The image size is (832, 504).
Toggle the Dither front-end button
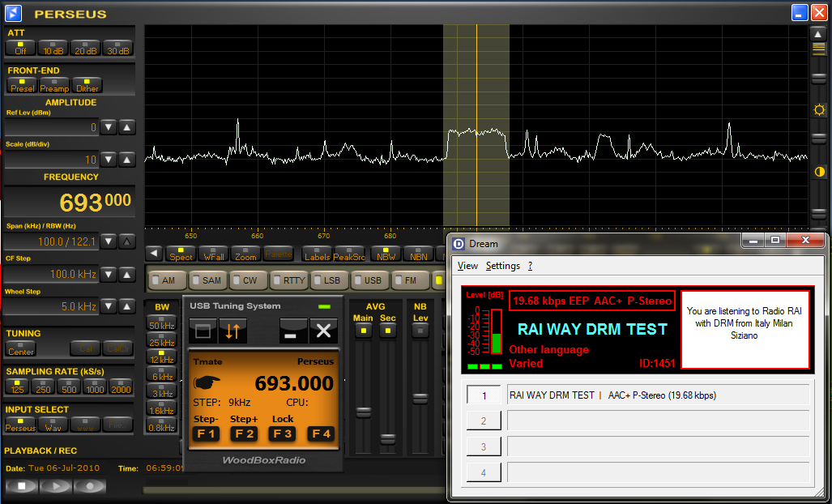pyautogui.click(x=87, y=85)
